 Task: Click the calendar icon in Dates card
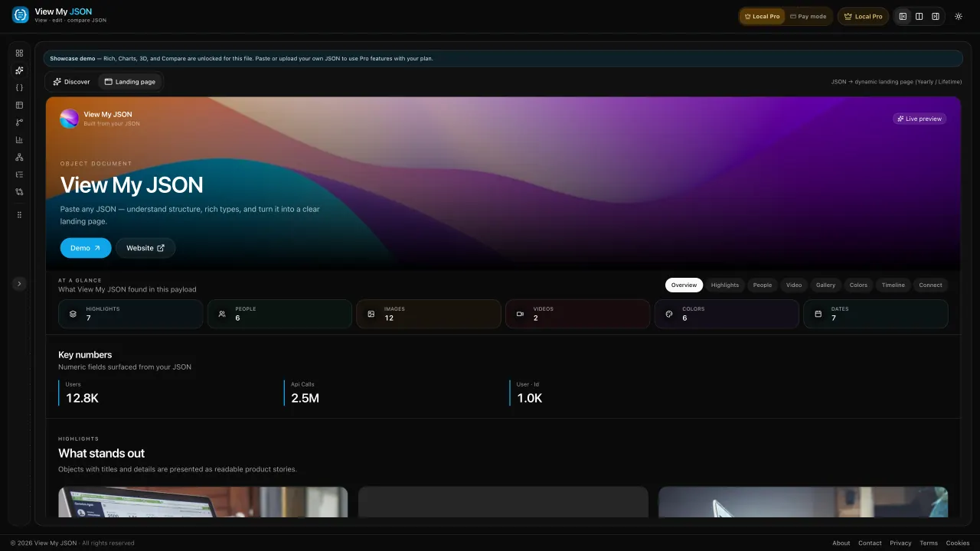(818, 314)
